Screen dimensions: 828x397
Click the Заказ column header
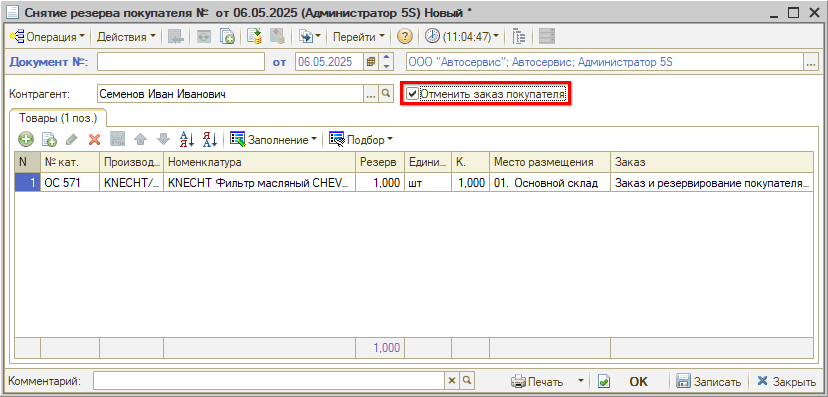(x=711, y=162)
